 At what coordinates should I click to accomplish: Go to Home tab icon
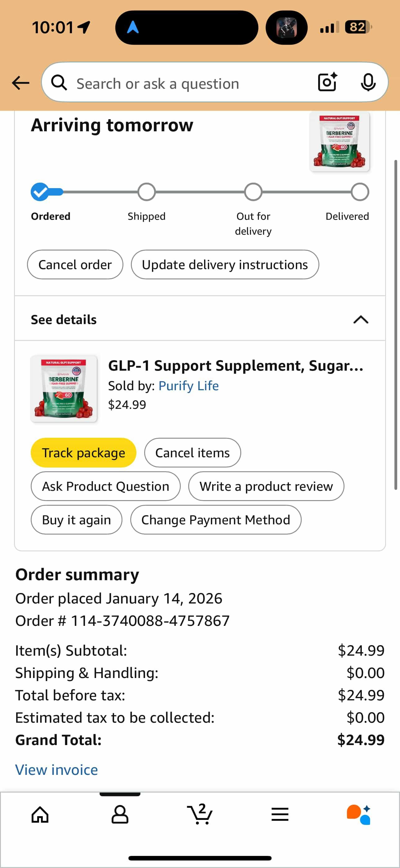[40, 815]
